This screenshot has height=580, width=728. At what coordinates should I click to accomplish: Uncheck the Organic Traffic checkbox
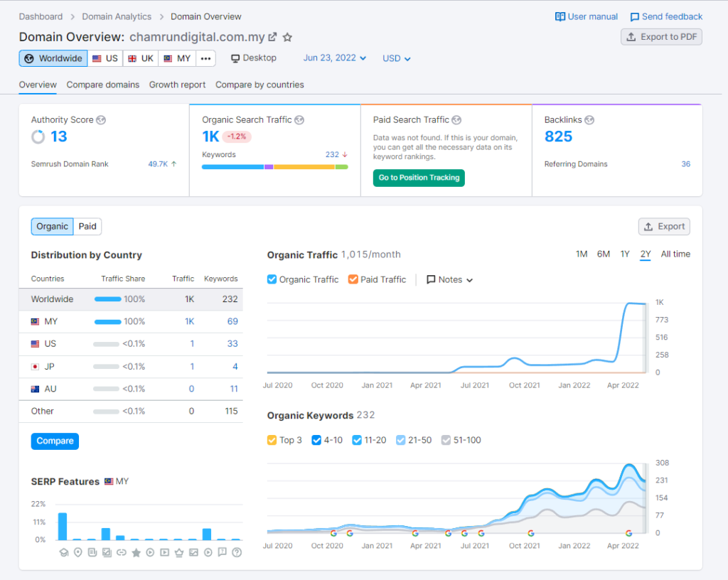[x=272, y=279]
